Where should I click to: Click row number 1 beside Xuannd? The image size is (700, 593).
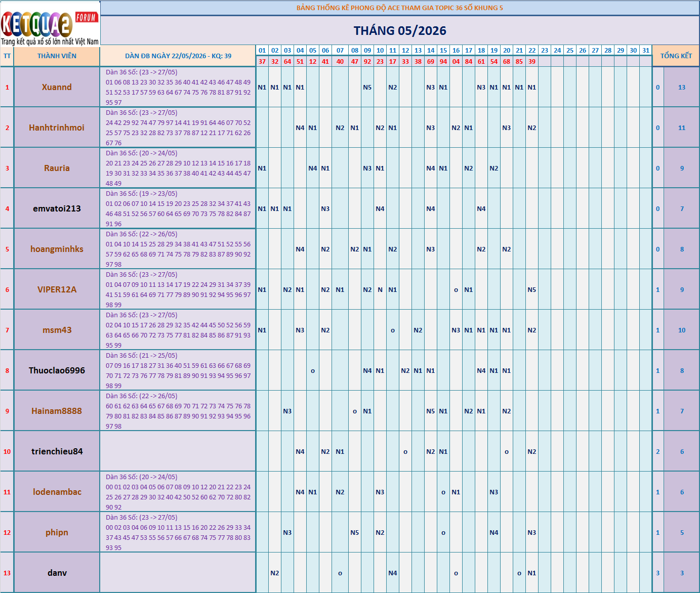pos(7,87)
